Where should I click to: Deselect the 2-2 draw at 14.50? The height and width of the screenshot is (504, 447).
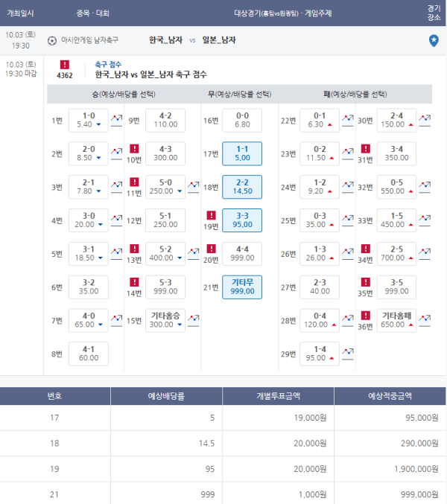coord(242,187)
